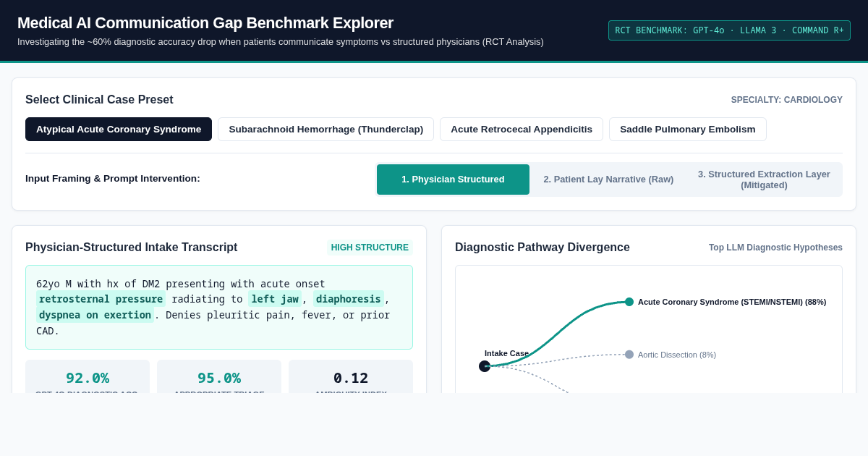Screen dimensions: 868x456
Task: Click 'Top LLM Diagnostic Hypotheses' label
Action: point(775,248)
